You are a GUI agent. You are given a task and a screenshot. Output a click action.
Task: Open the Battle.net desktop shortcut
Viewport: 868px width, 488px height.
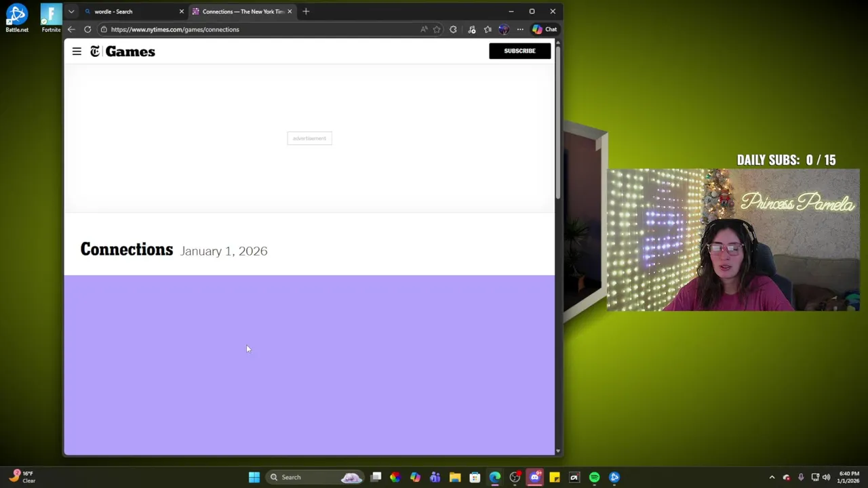point(17,18)
